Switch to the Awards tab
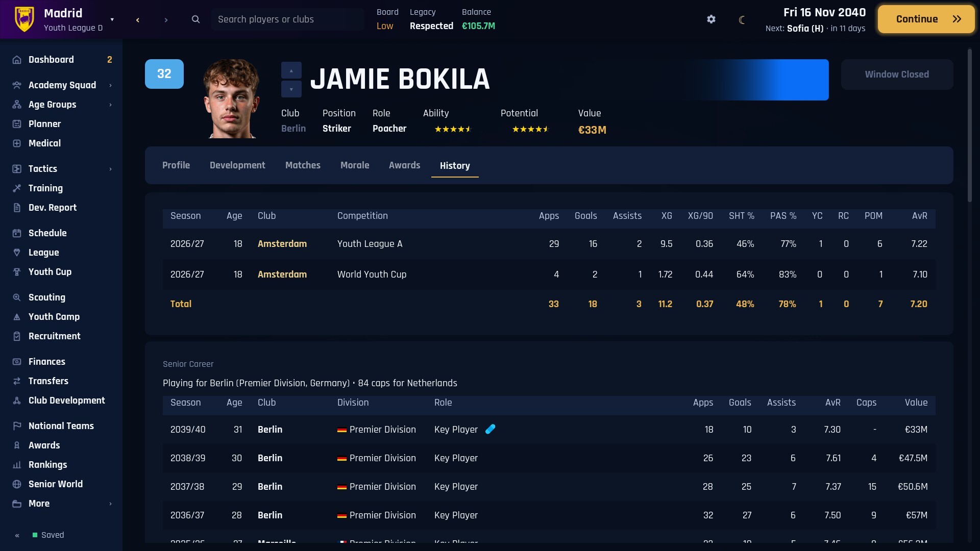Image resolution: width=980 pixels, height=551 pixels. 404,165
